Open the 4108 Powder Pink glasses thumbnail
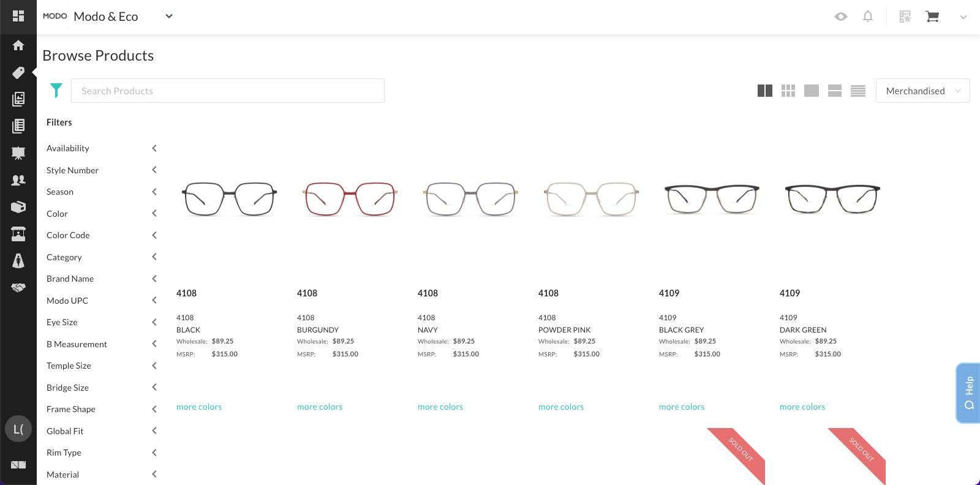The image size is (980, 485). click(x=591, y=198)
